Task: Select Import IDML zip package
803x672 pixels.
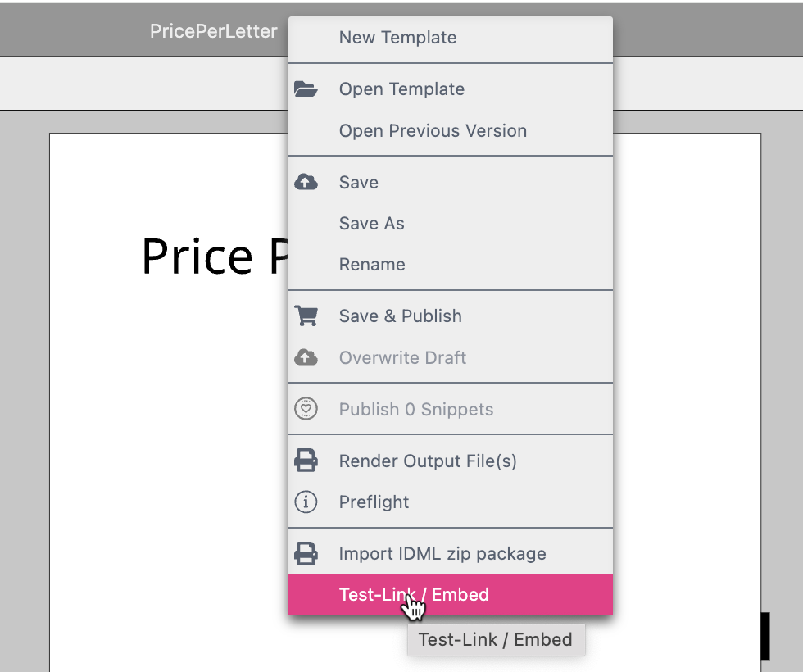Action: [442, 554]
